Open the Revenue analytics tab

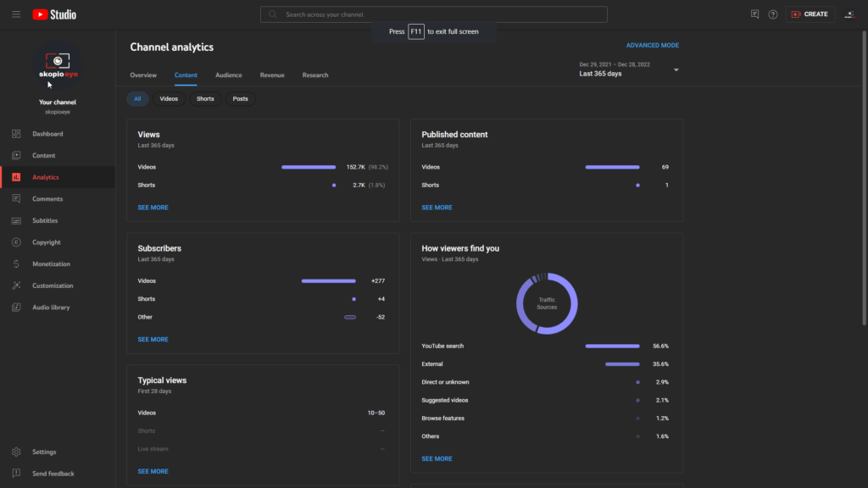[271, 75]
